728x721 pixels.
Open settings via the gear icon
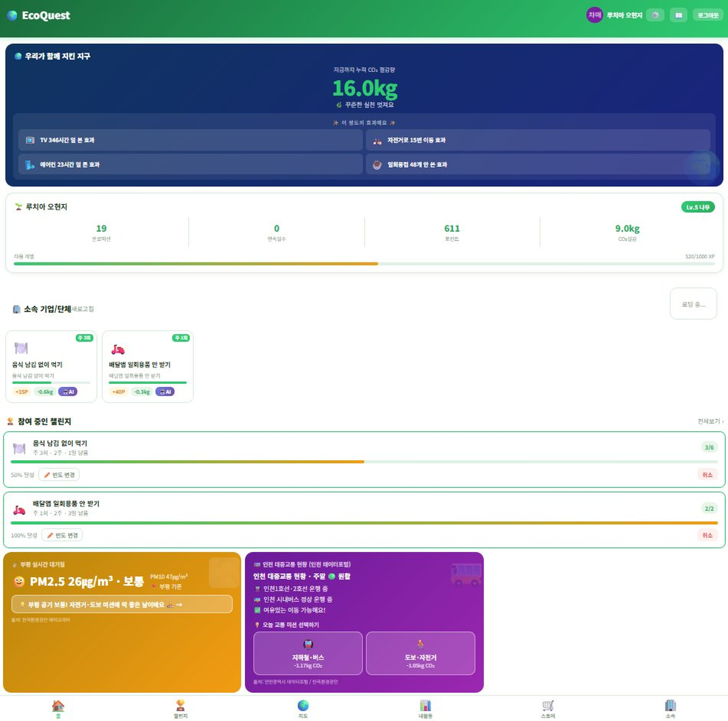point(655,15)
